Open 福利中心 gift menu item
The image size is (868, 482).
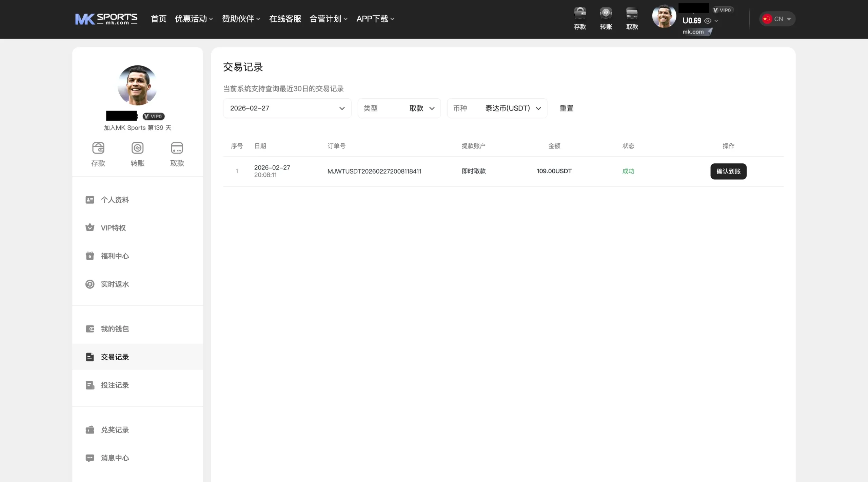point(115,256)
